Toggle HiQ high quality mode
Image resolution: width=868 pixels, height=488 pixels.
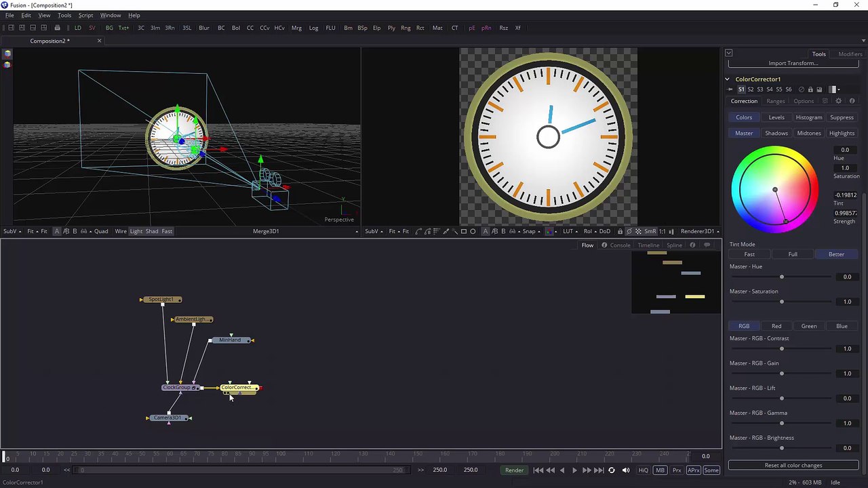point(643,470)
